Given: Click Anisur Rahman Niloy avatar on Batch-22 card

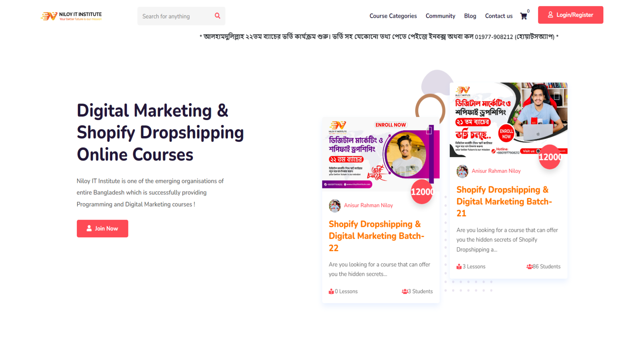Looking at the screenshot, I should [334, 205].
